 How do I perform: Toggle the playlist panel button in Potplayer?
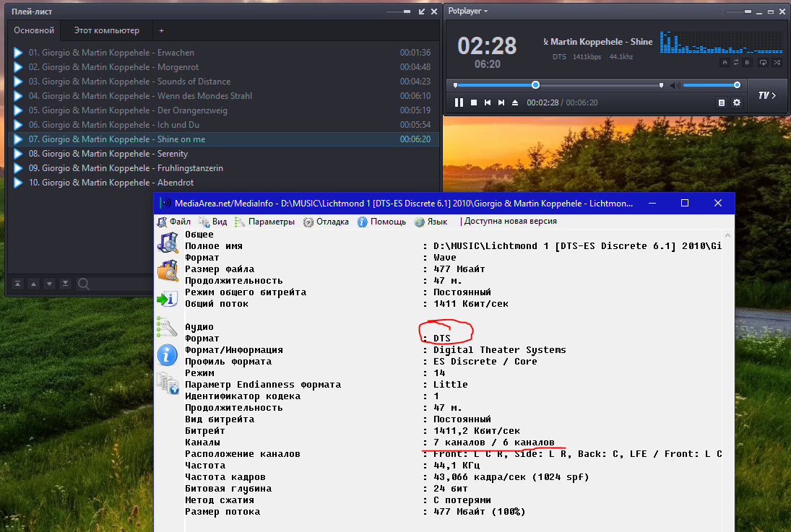click(722, 103)
